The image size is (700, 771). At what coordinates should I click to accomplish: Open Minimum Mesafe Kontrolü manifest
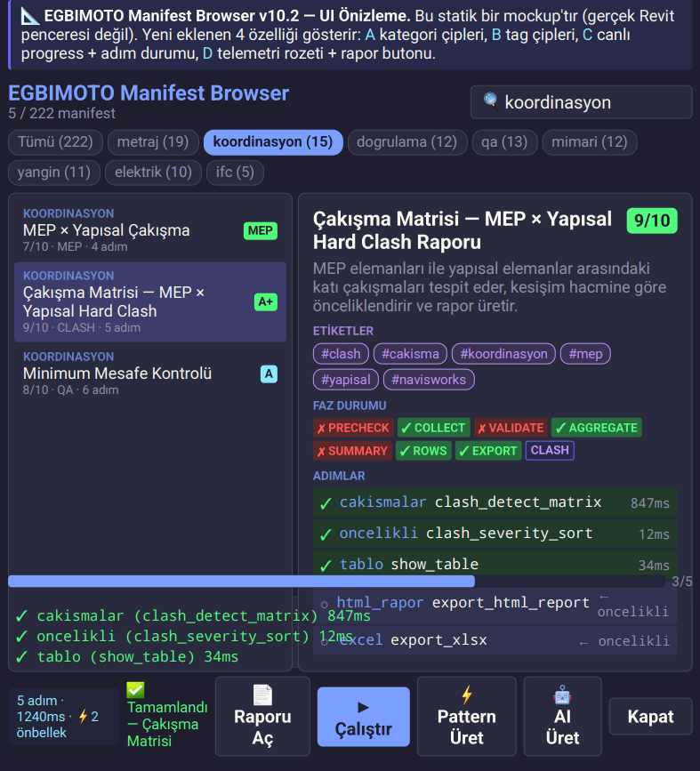[x=150, y=373]
